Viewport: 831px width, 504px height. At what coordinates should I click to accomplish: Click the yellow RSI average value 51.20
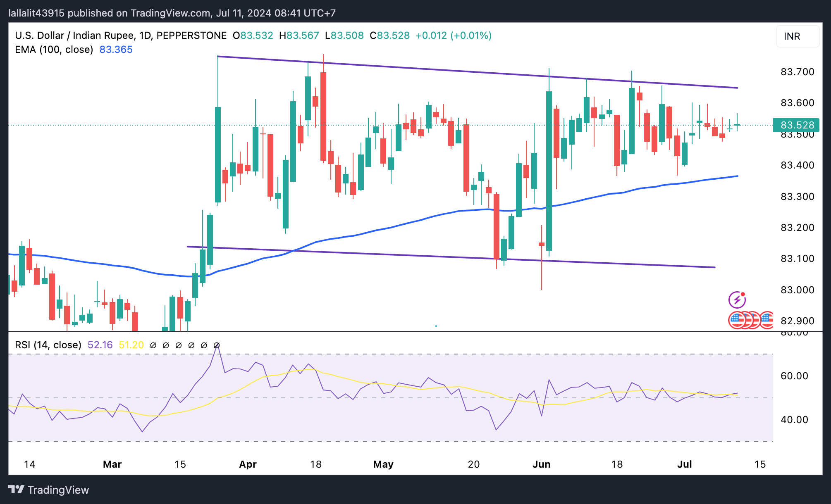coord(131,345)
